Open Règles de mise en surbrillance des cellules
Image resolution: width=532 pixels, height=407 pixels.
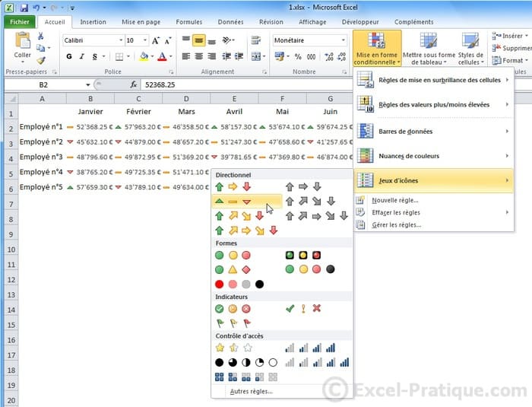point(434,80)
